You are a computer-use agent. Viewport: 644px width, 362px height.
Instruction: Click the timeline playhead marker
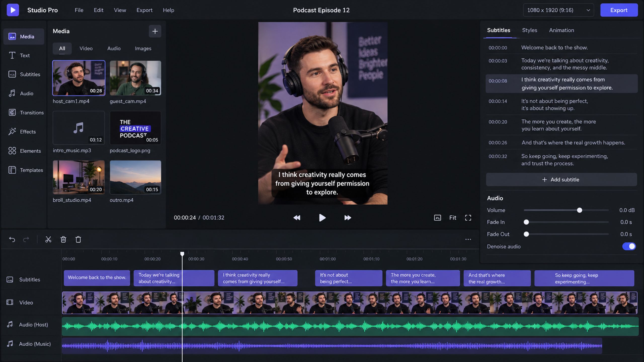pos(182,254)
